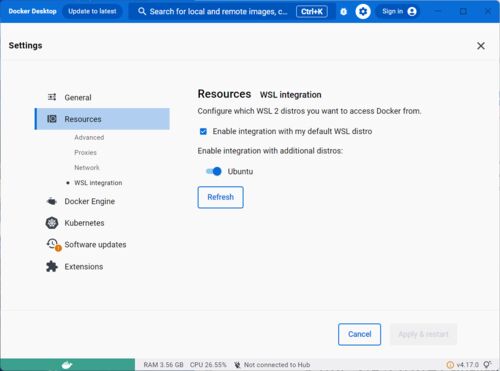Click the Hub disconnected plug icon
Screen dimensions: 500x371
point(237,365)
